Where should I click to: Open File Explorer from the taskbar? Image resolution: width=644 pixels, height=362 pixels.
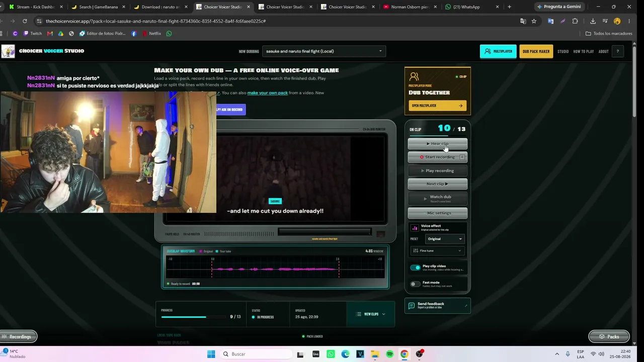[x=375, y=354]
